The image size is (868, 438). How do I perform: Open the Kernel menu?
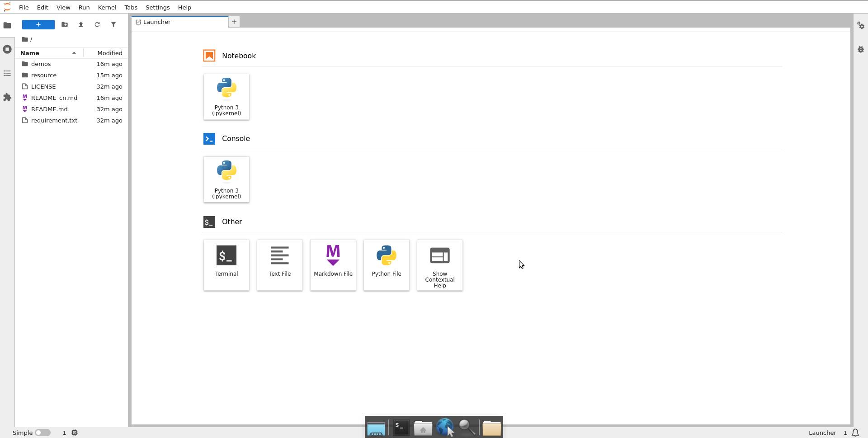pos(107,7)
